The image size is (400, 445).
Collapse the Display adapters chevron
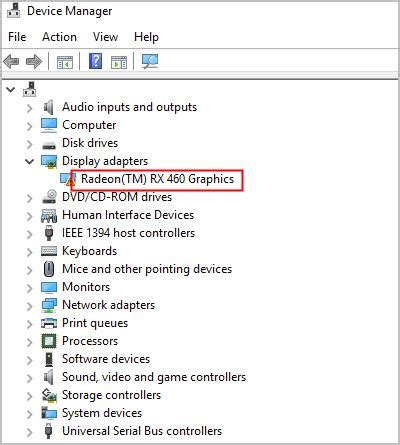click(x=30, y=162)
